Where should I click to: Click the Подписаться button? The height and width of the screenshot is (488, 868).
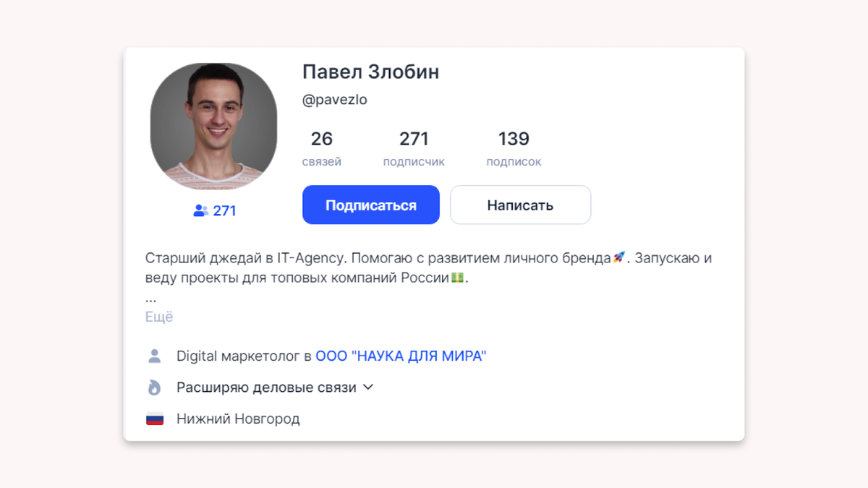(x=371, y=205)
